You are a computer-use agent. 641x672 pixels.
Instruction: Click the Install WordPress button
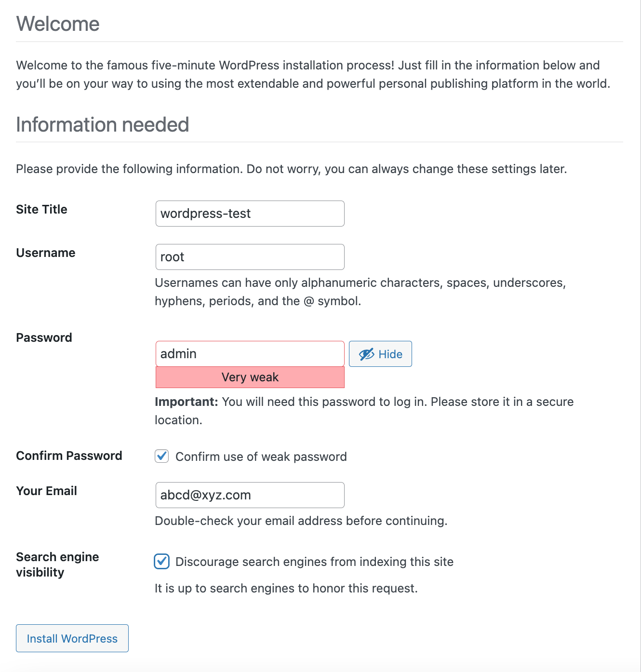(x=72, y=638)
